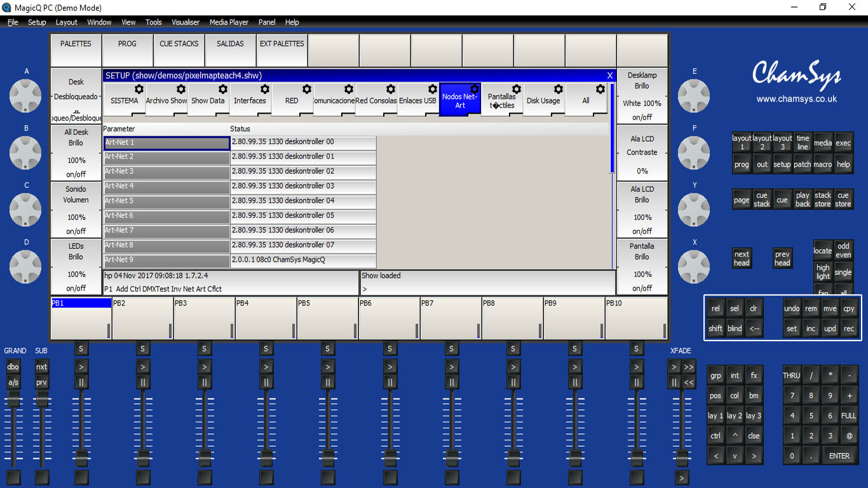Screen dimensions: 868x488
Task: Click the prev head button
Action: click(x=782, y=258)
